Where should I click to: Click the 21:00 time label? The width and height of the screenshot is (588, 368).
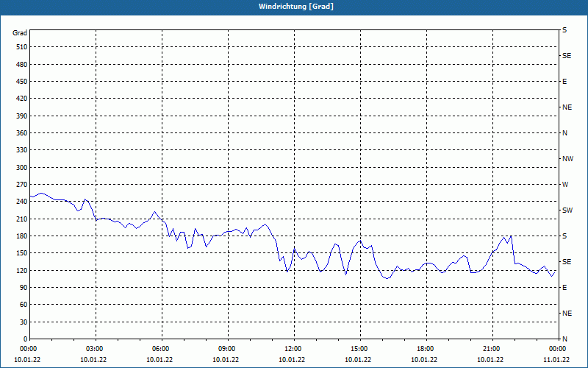(492, 349)
